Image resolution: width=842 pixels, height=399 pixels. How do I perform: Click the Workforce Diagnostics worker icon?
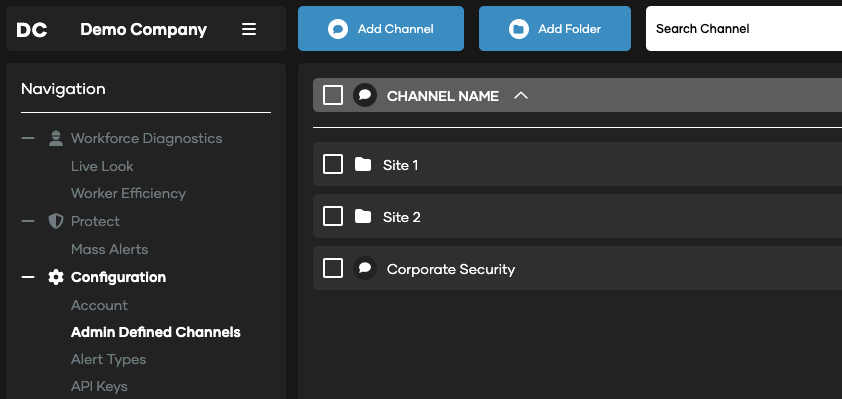point(55,139)
